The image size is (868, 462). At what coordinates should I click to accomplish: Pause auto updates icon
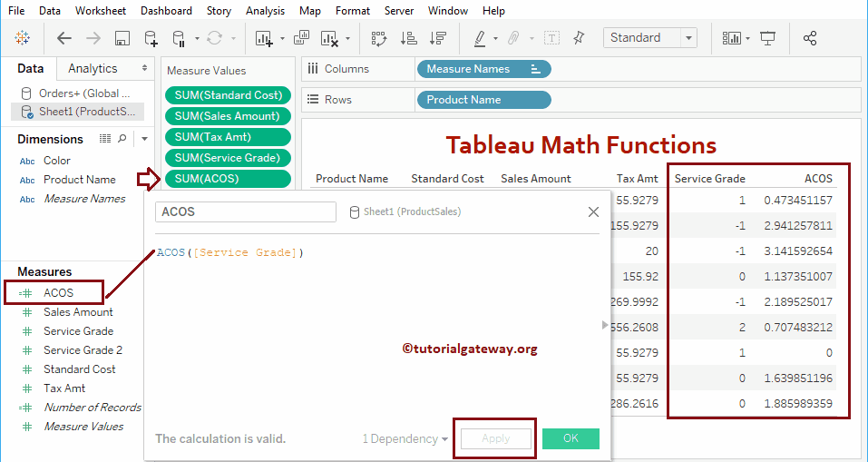(x=179, y=38)
